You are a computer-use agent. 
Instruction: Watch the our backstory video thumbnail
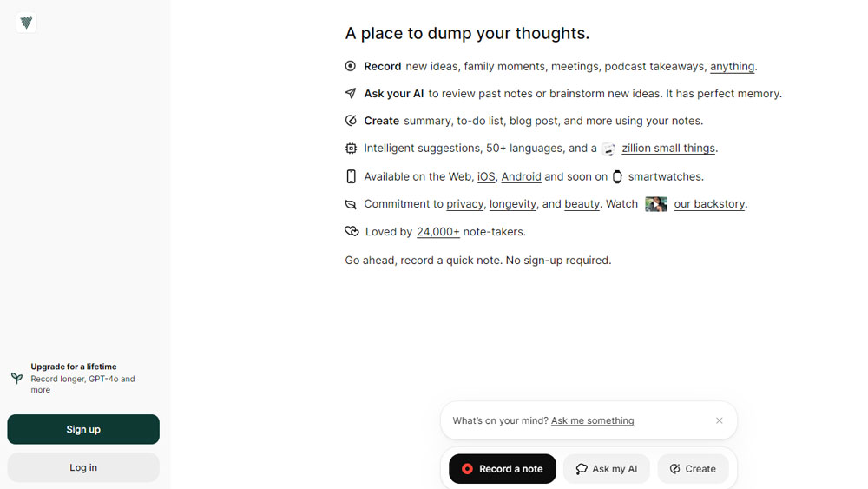click(656, 204)
